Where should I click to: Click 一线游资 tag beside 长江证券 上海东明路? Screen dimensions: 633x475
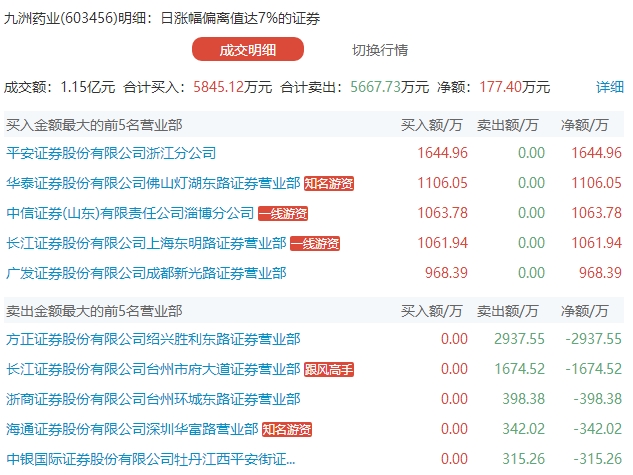coord(315,243)
